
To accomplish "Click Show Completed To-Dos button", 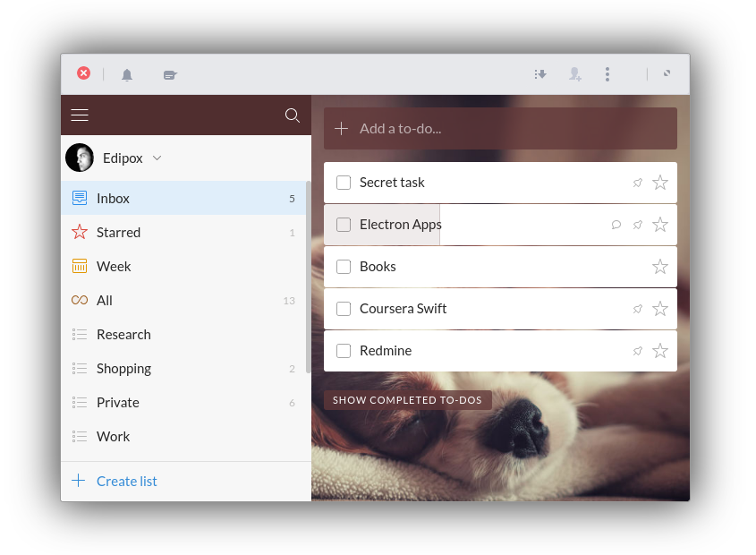I will tap(407, 400).
